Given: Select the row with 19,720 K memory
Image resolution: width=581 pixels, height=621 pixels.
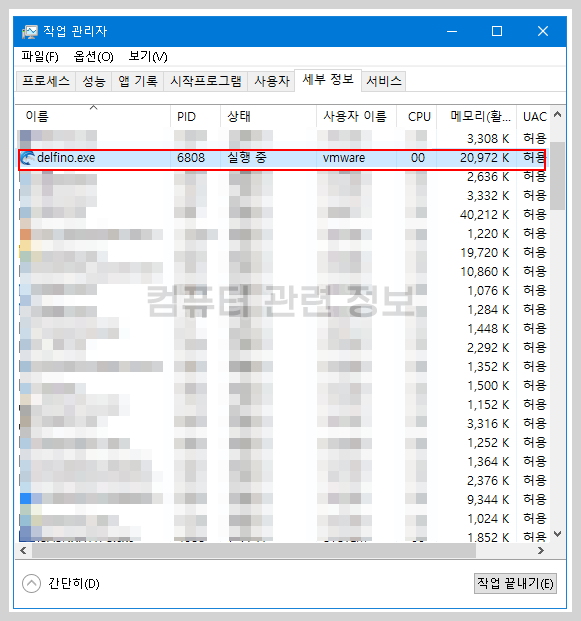Looking at the screenshot, I should [282, 253].
